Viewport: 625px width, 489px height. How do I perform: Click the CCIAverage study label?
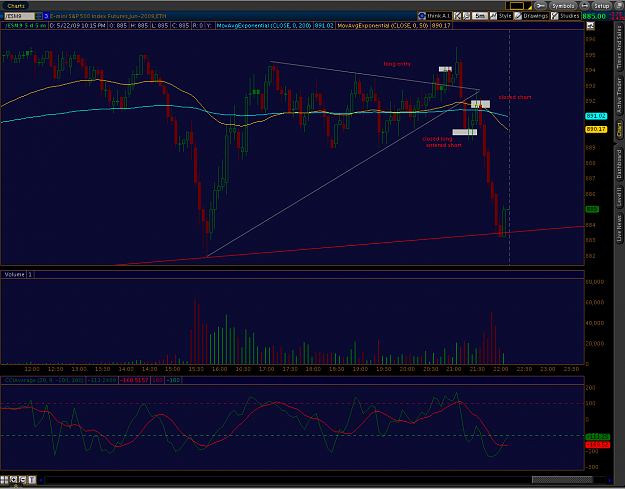click(44, 380)
